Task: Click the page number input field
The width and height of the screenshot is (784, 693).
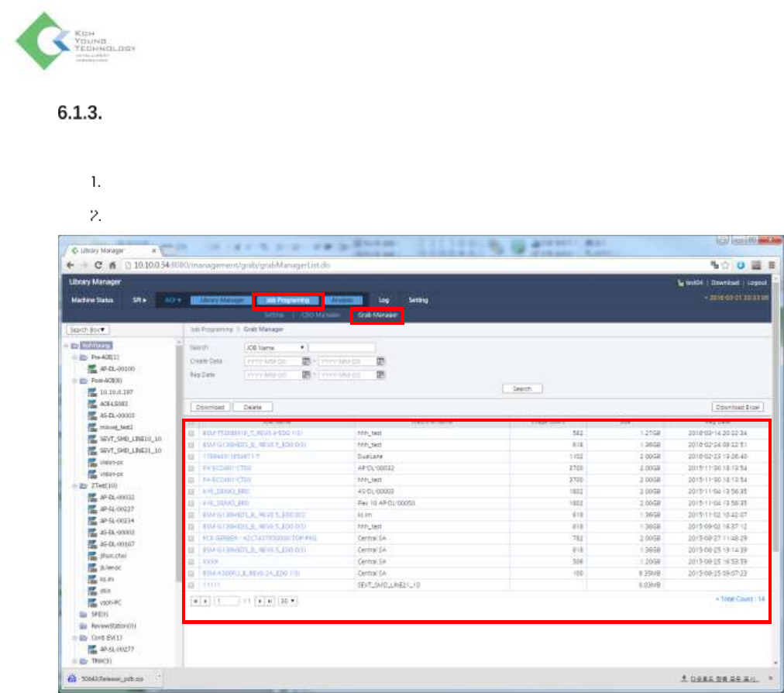Action: tap(226, 601)
